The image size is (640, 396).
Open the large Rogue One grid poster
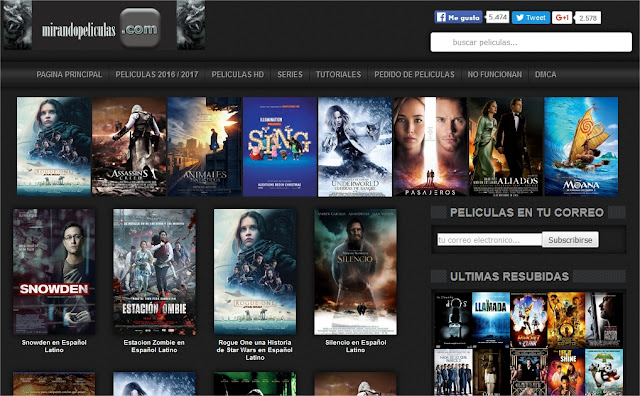255,272
